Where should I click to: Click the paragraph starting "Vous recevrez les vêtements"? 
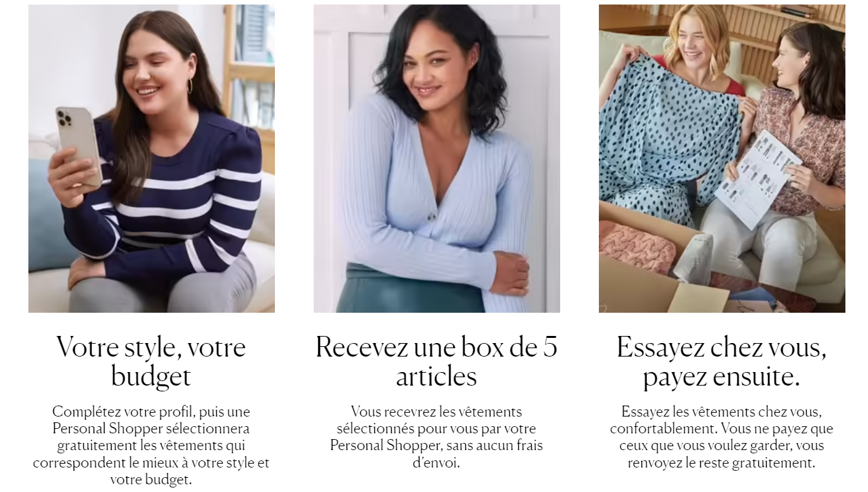pos(437,437)
